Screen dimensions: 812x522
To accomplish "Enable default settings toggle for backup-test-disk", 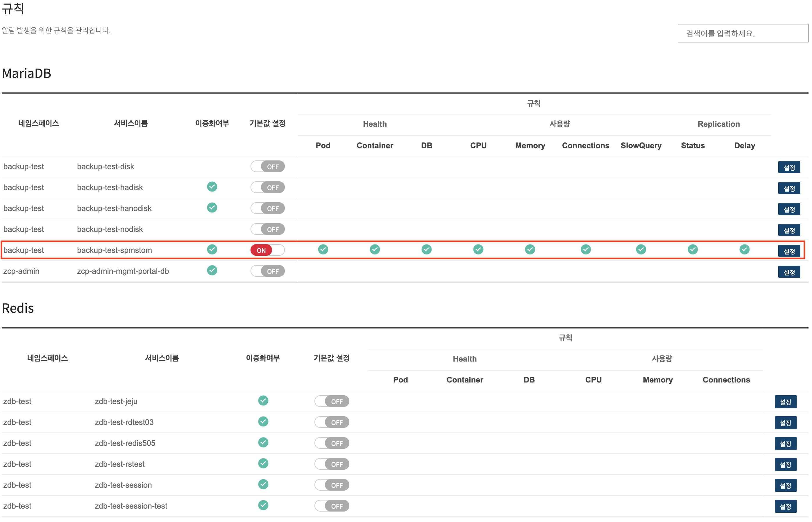I will [267, 167].
